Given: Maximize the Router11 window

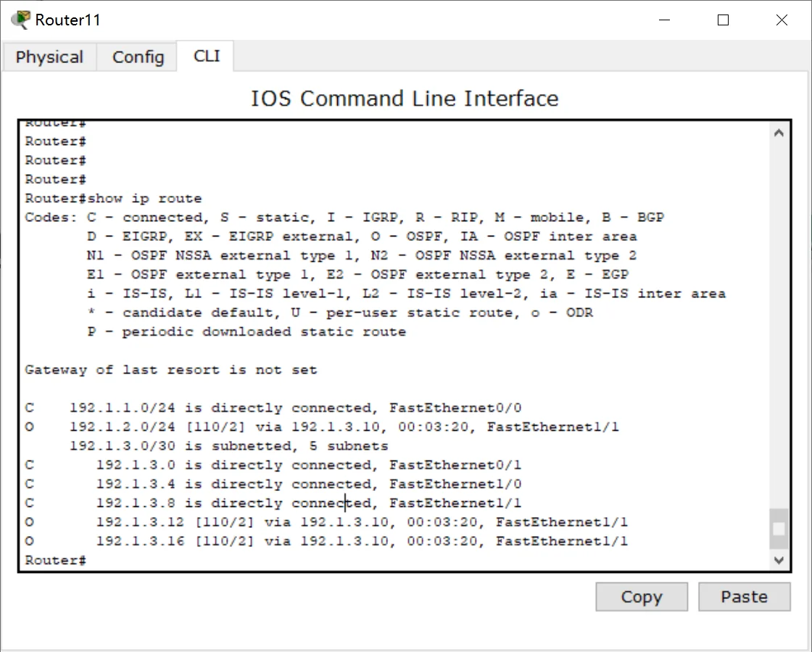Looking at the screenshot, I should click(723, 20).
